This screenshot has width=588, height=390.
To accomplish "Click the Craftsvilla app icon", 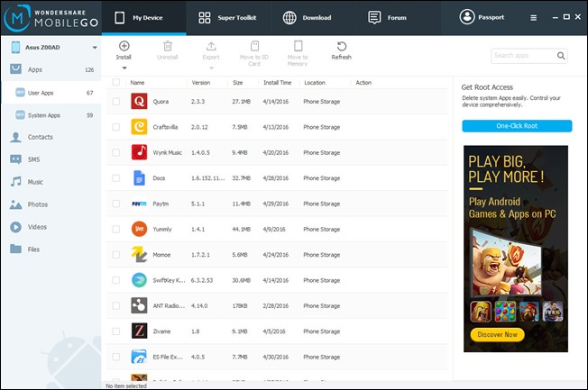I will click(x=139, y=127).
